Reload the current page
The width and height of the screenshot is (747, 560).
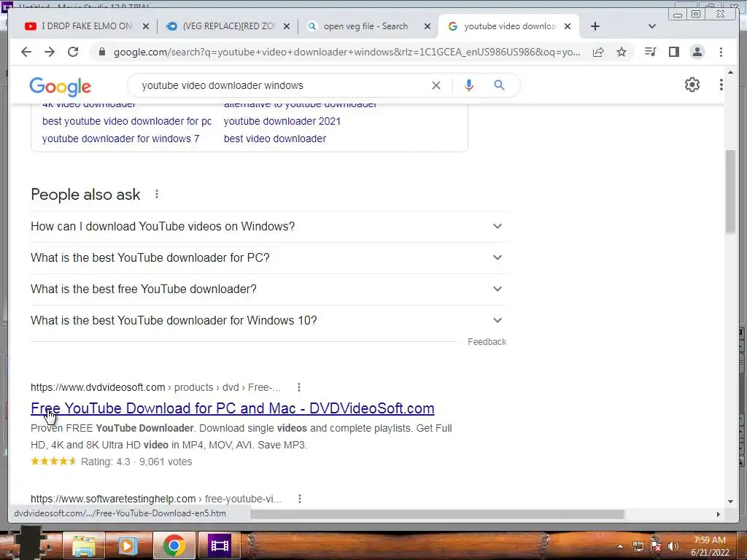73,52
